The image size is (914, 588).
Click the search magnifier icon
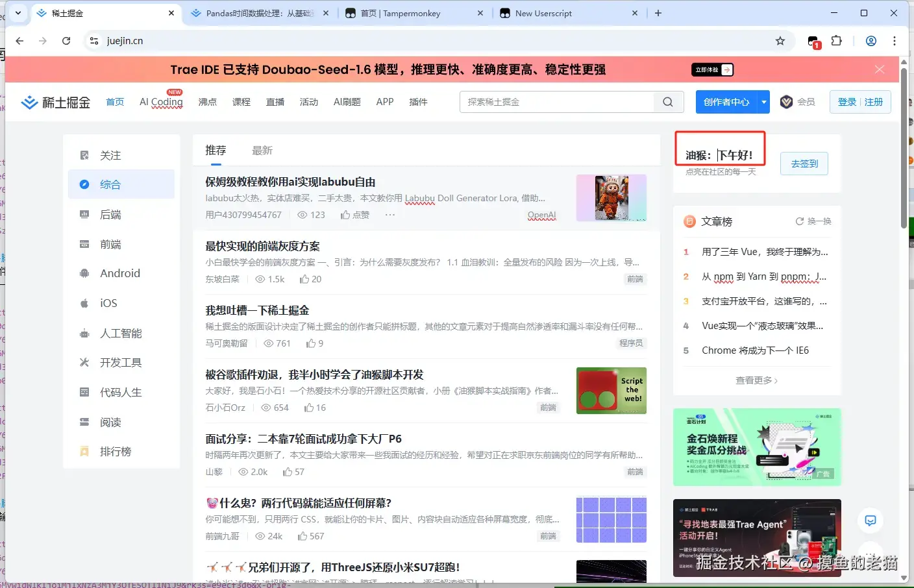(x=668, y=102)
